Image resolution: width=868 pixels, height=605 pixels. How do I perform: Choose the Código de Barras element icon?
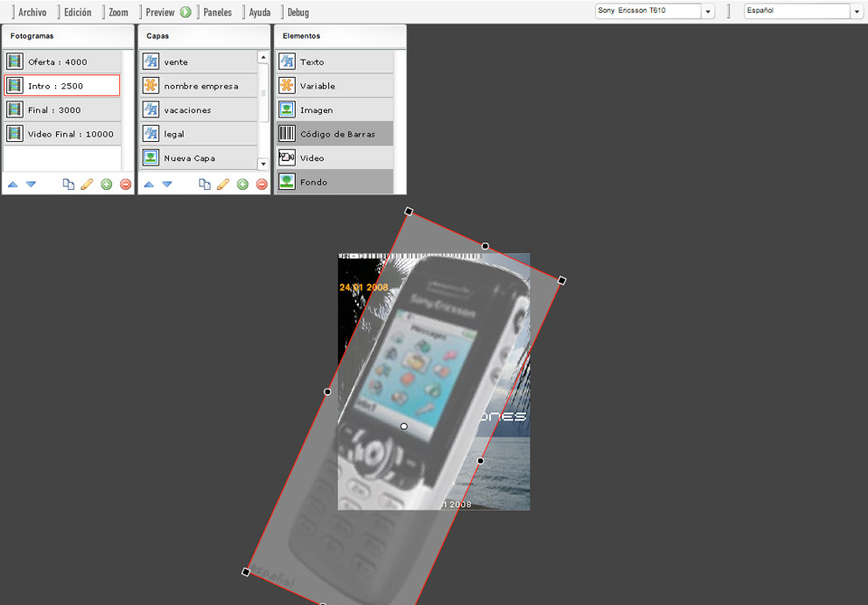tap(287, 134)
